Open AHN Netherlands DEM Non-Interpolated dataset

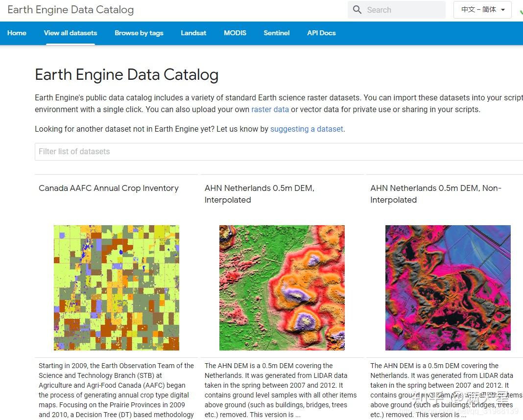pos(435,193)
